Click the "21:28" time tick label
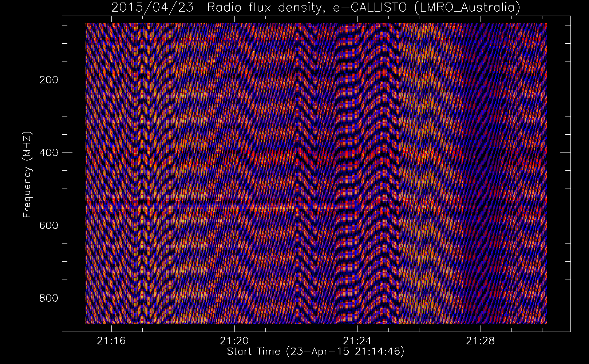The width and height of the screenshot is (589, 364). point(481,341)
